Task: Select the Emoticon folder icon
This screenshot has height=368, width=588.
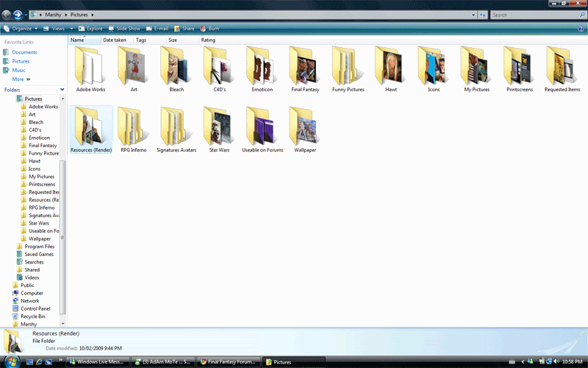Action: point(262,66)
